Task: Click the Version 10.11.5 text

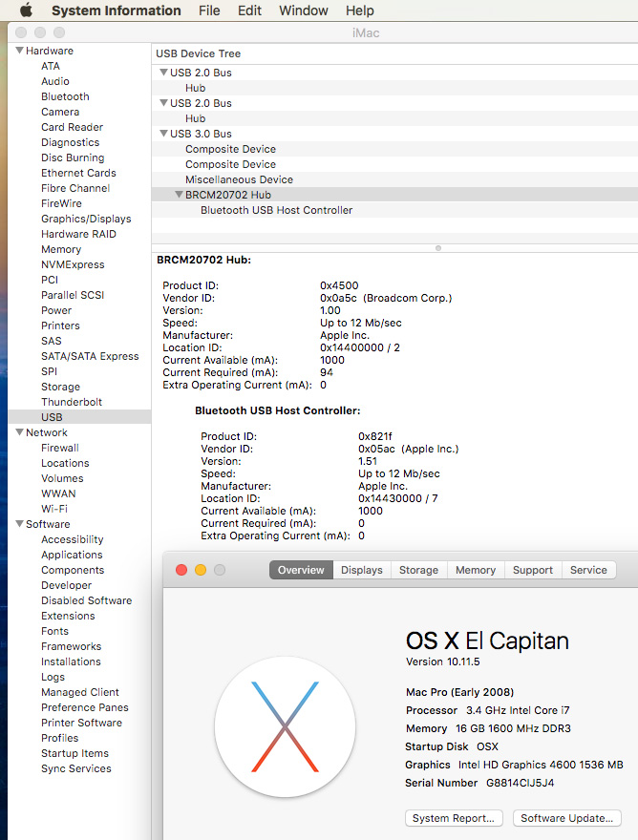Action: (442, 661)
